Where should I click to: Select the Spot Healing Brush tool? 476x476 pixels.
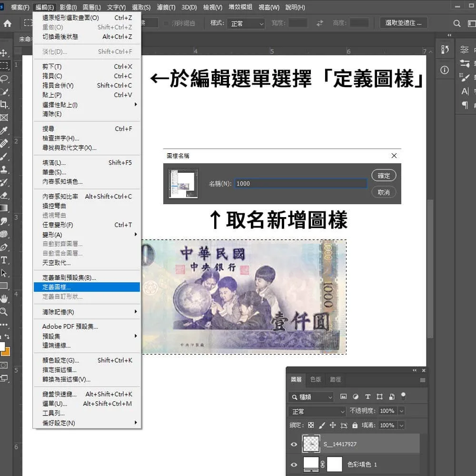pyautogui.click(x=4, y=143)
